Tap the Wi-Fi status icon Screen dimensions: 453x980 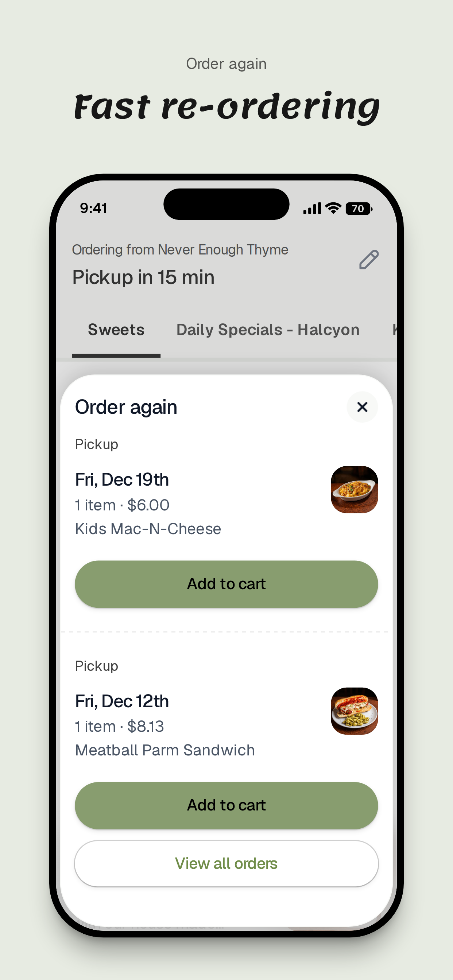tap(333, 208)
